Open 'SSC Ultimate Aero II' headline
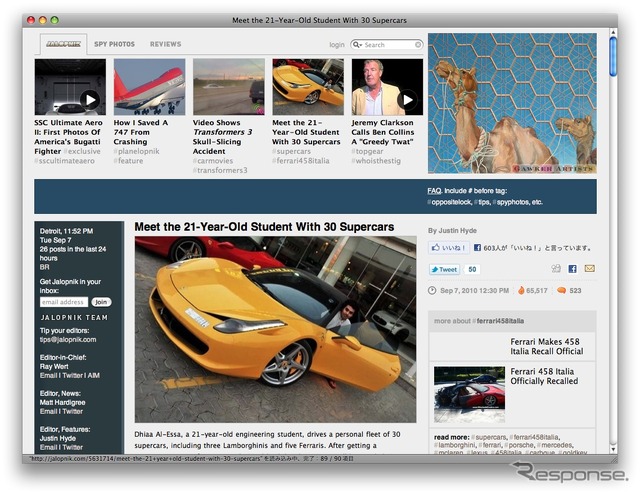This screenshot has height=494, width=640. pos(68,137)
